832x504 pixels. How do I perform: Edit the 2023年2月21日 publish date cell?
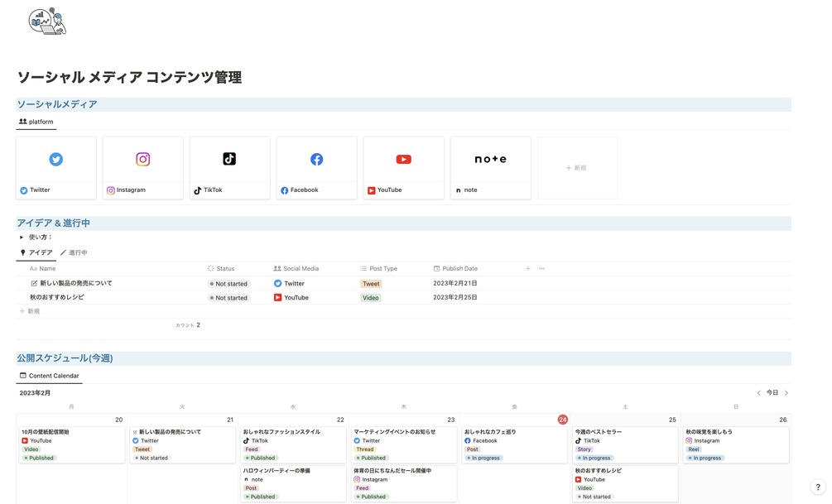454,283
